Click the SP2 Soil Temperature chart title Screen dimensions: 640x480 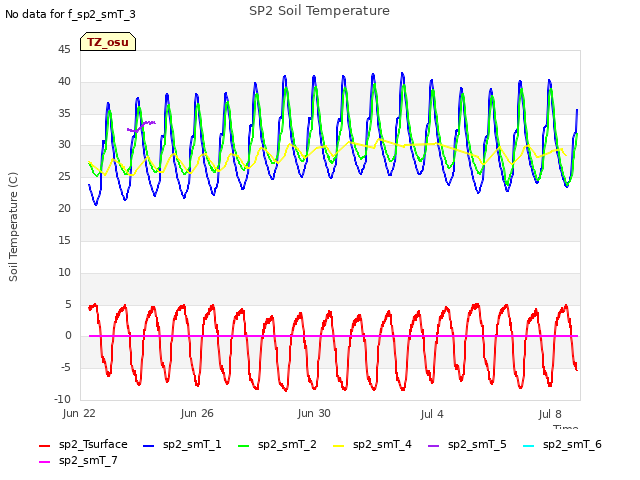tap(319, 11)
